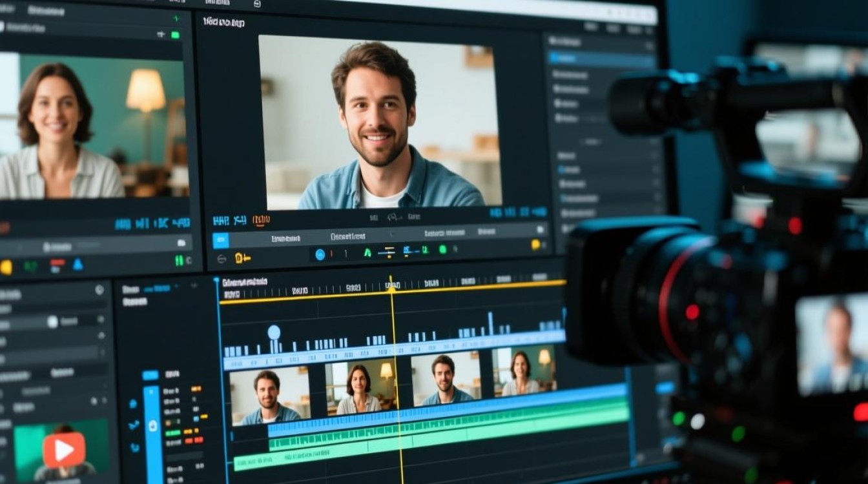Click the round blue icon in the preview toolbar
This screenshot has height=484, width=868.
tap(320, 254)
